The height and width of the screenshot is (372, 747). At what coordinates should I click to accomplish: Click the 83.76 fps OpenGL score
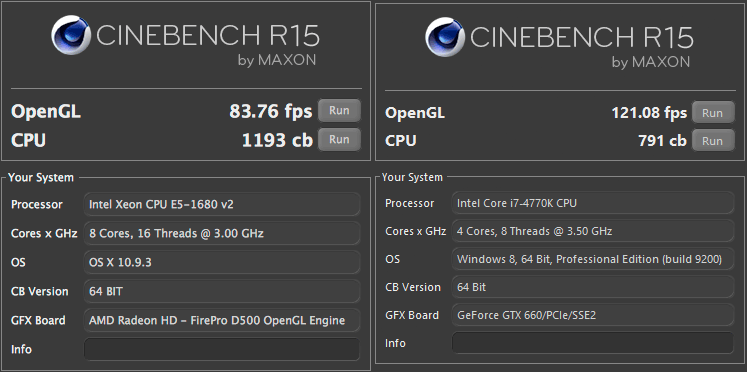pos(271,111)
